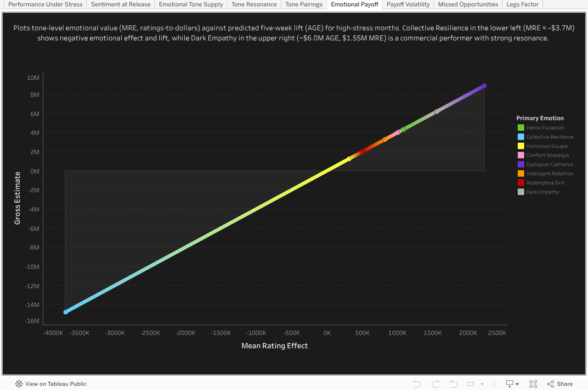Switch to Performance Under Stress tab
588x390 pixels.
pyautogui.click(x=45, y=5)
